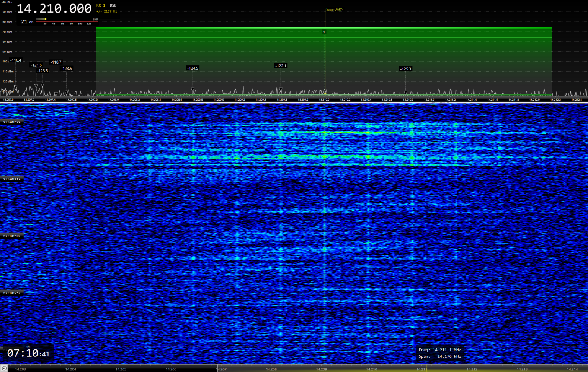Click the 21 dB signal strength readout
Image resolution: width=588 pixels, height=372 pixels.
(27, 21)
